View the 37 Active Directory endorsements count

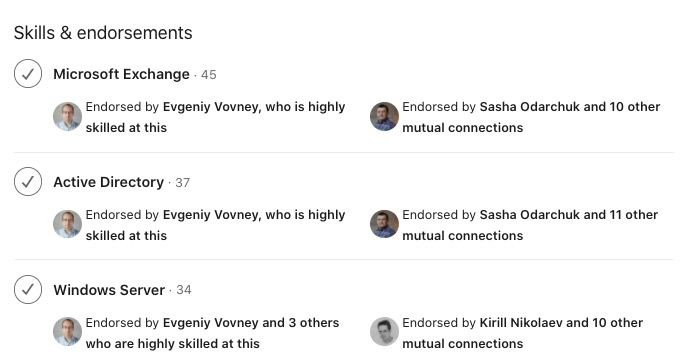click(183, 183)
